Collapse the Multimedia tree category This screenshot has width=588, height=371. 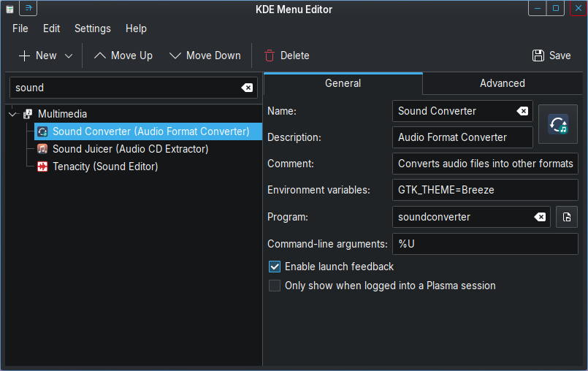12,114
